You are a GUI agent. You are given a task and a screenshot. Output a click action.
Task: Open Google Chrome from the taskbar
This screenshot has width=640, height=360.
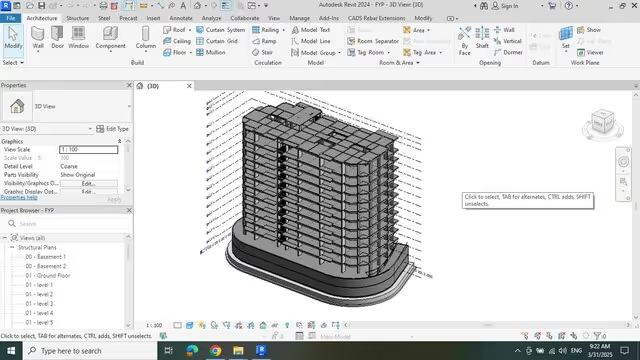coord(215,350)
